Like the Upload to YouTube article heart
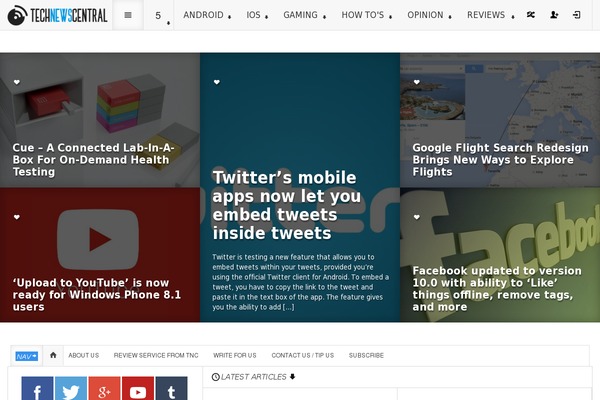 pyautogui.click(x=17, y=217)
